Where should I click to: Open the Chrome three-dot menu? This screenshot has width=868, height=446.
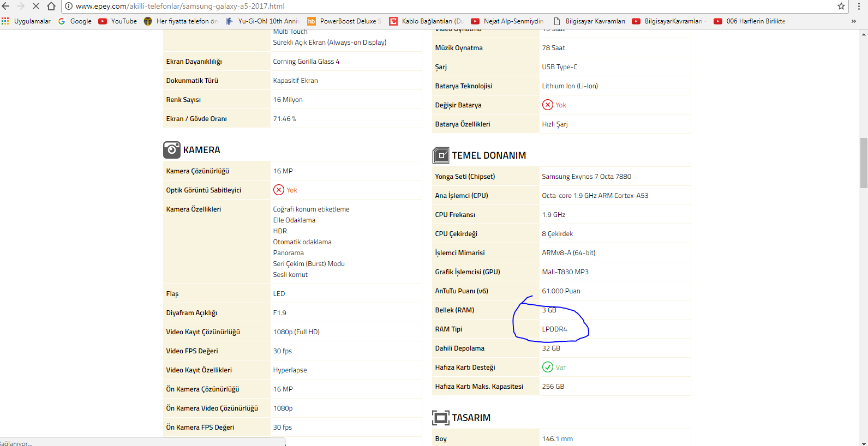859,6
